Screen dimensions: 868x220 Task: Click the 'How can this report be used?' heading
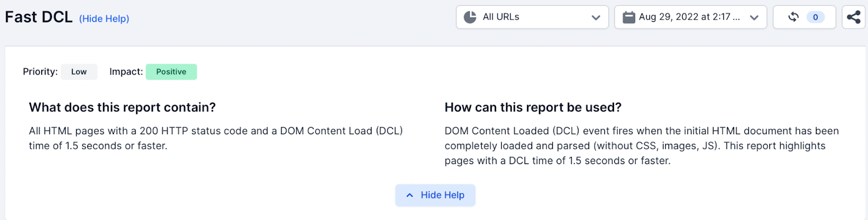pos(533,107)
